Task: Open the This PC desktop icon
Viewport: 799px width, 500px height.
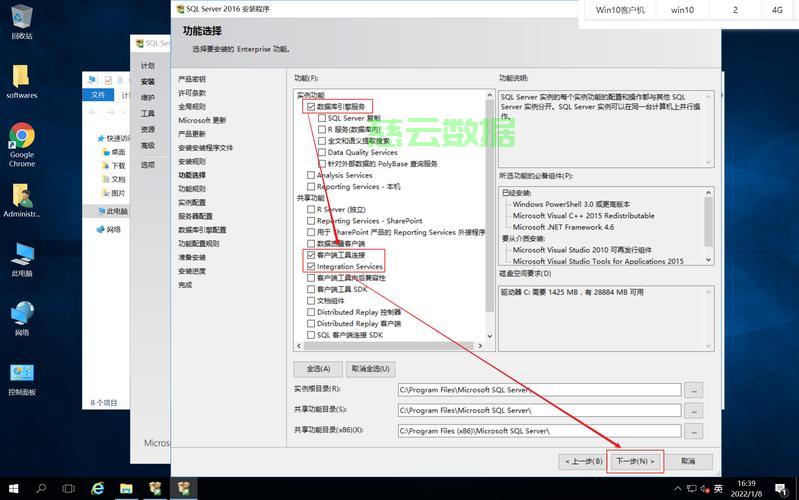Action: pos(22,260)
